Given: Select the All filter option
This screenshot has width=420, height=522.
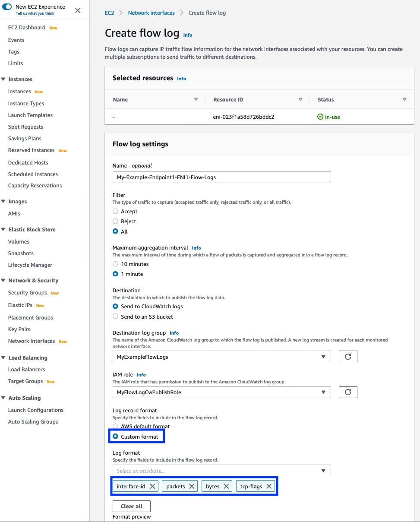Looking at the screenshot, I should tap(115, 231).
